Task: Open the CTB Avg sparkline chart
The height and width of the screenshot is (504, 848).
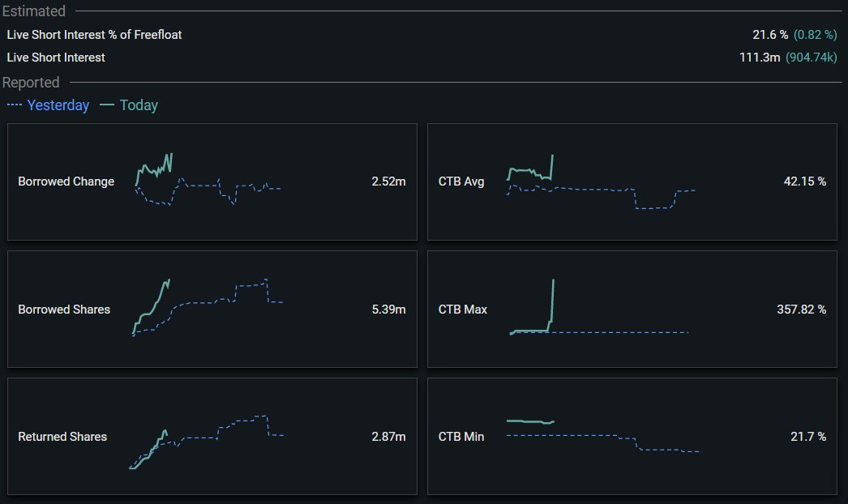Action: [601, 182]
